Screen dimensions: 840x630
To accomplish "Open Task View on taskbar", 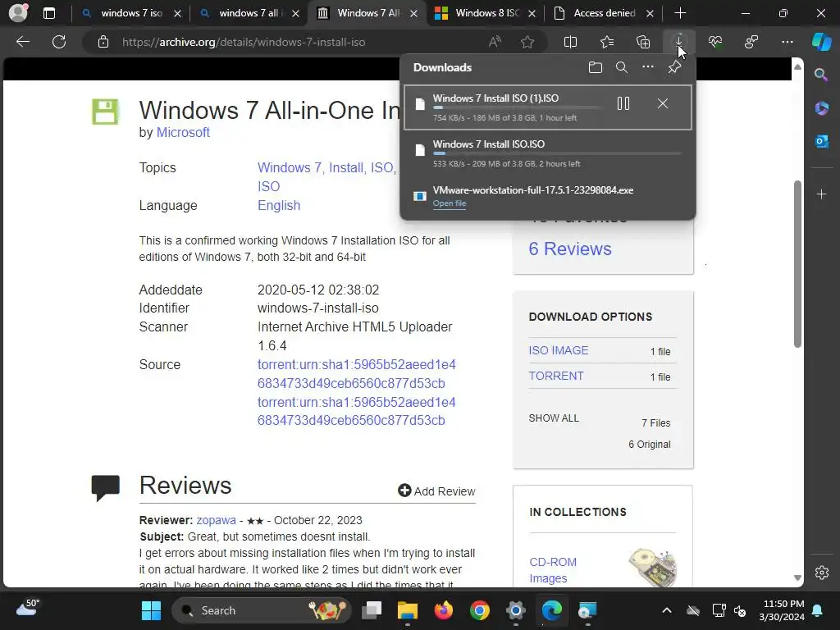I will [372, 610].
